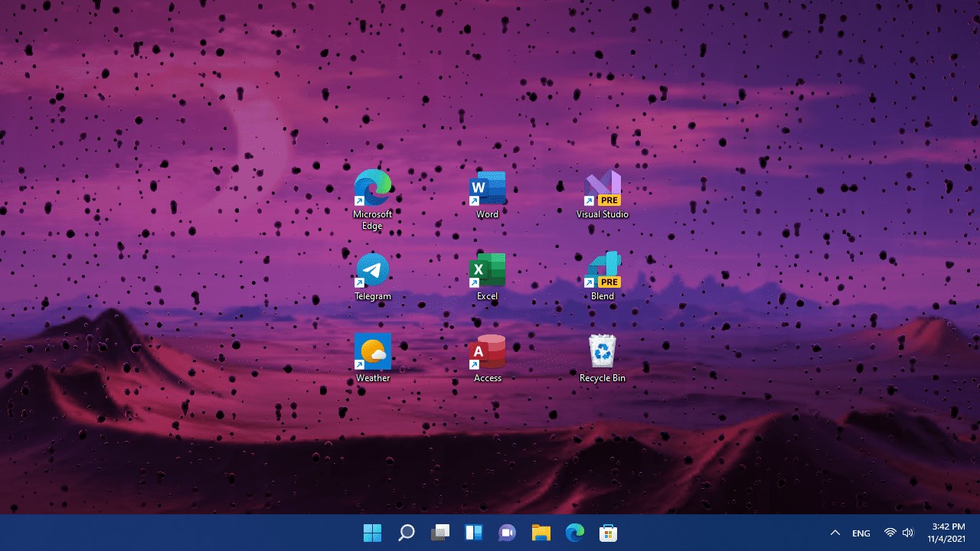Select the Telegram desktop shortcut
This screenshot has width=980, height=551.
point(373,276)
